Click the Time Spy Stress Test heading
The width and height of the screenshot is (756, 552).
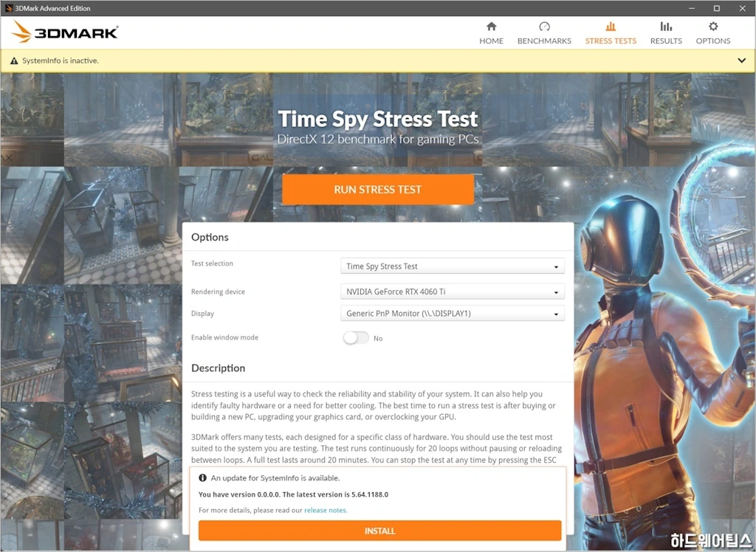click(x=378, y=119)
